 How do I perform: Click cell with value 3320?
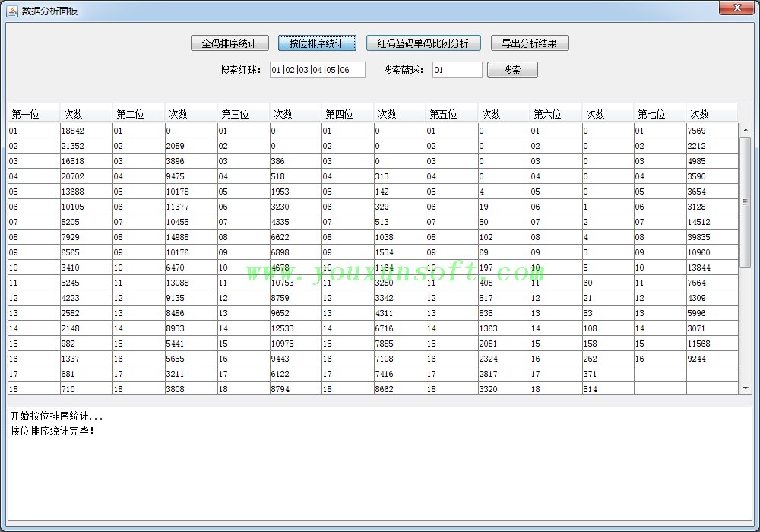click(x=504, y=388)
